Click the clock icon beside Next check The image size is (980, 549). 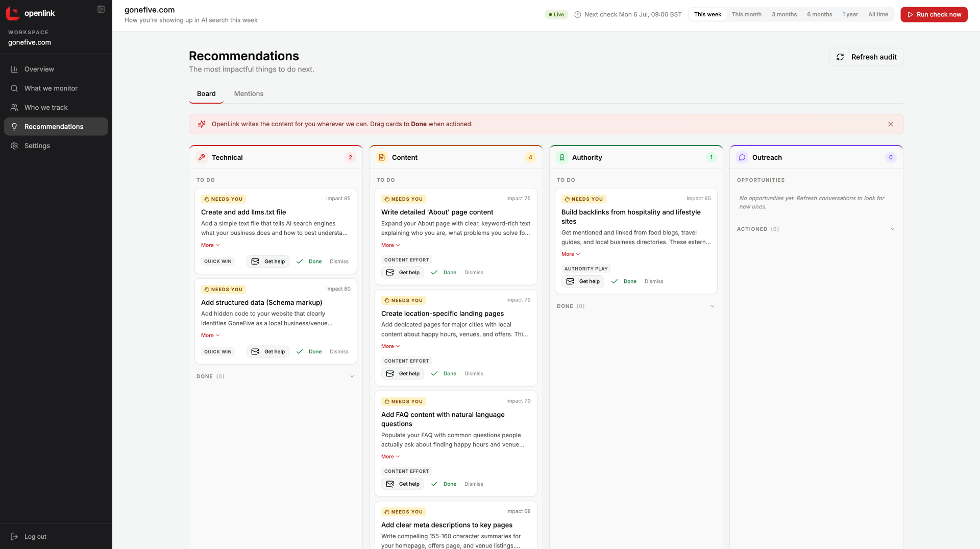(x=578, y=15)
